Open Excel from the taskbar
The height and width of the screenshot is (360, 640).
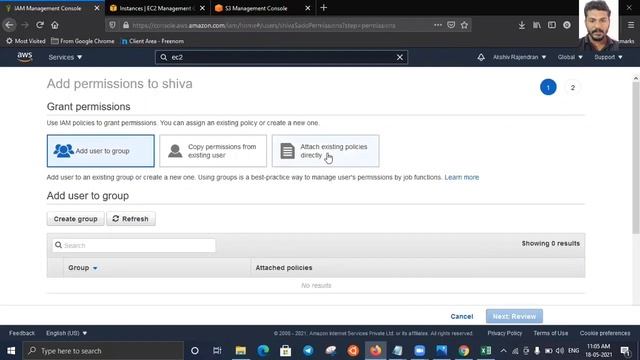coord(486,351)
